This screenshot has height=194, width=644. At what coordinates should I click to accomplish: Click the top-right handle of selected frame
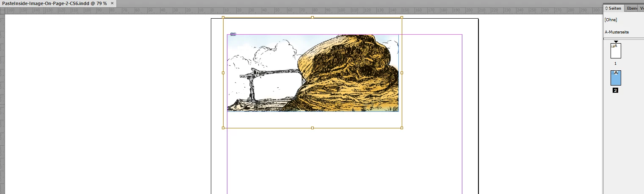click(x=402, y=17)
